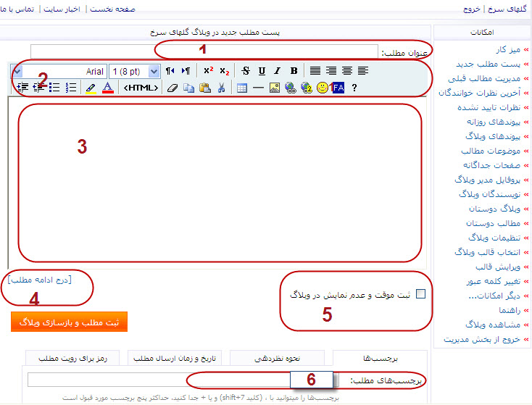Click into the post title field
The height and width of the screenshot is (405, 532).
pyautogui.click(x=204, y=51)
